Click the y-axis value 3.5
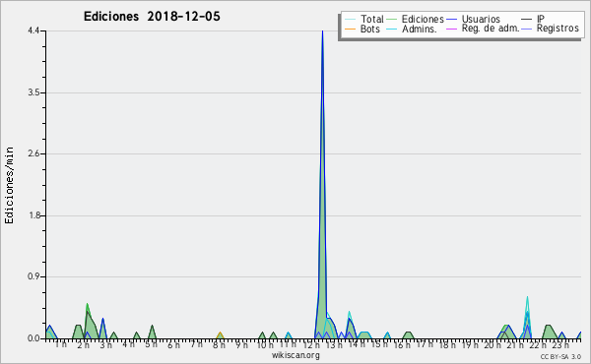 (x=33, y=92)
